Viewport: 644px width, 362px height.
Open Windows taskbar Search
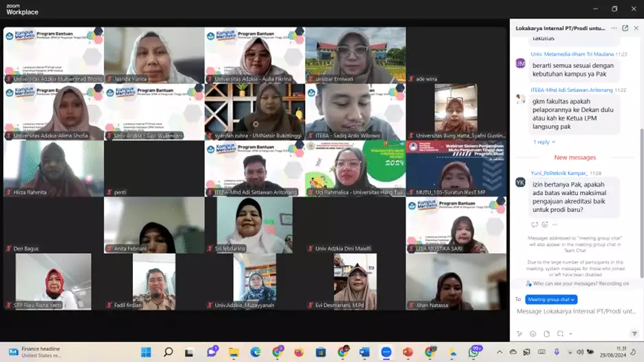click(x=169, y=352)
